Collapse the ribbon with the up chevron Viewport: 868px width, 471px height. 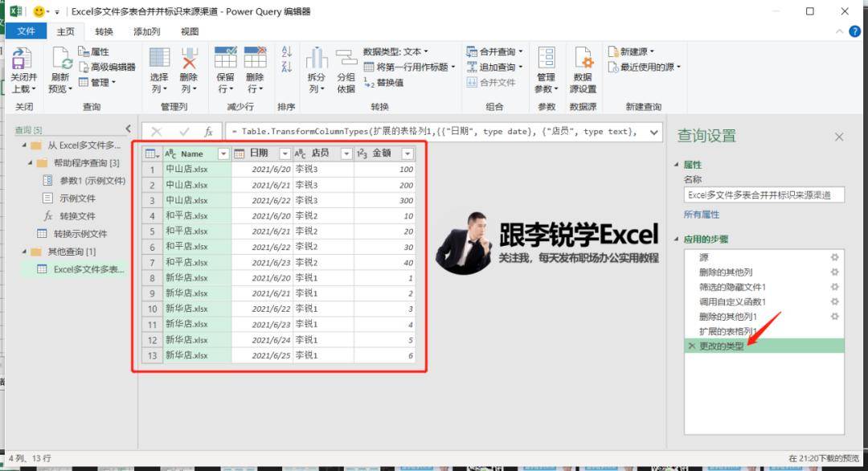tap(839, 31)
